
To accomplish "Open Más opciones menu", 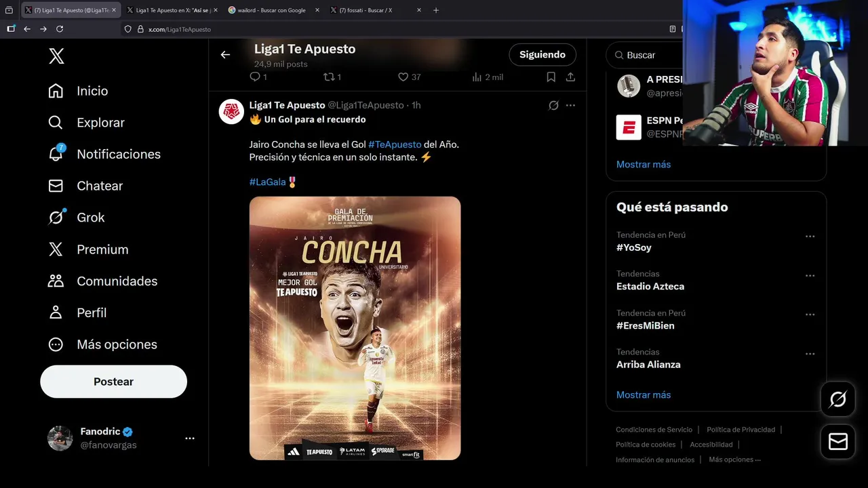I will (x=102, y=344).
